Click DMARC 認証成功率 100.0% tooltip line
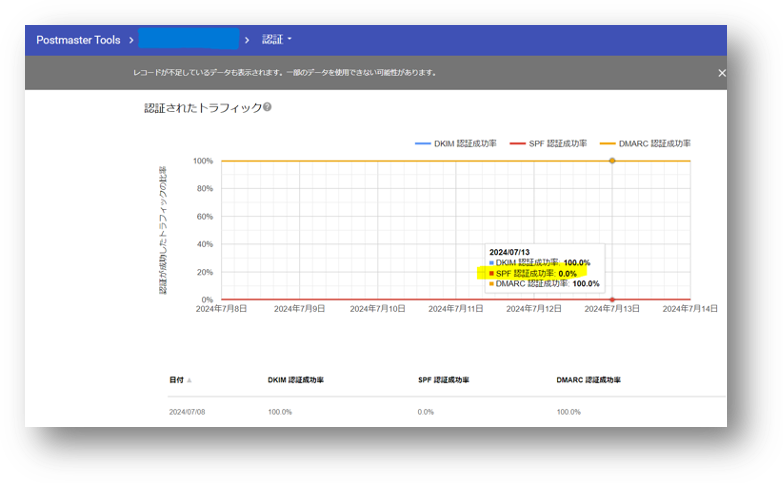783x483 pixels. 544,284
